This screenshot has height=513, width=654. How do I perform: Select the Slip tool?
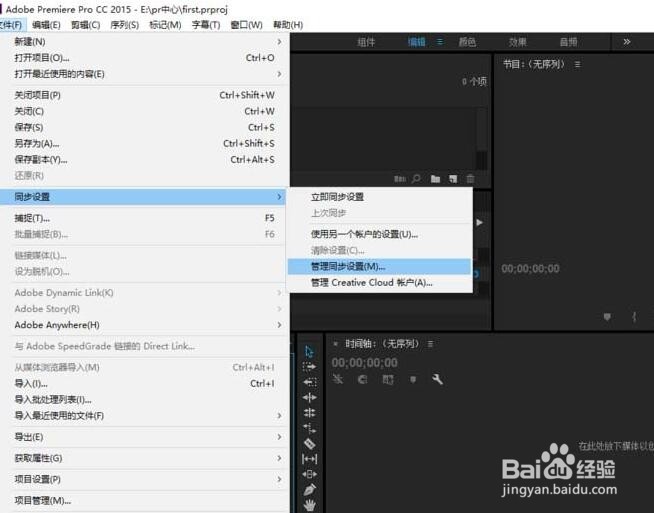[x=309, y=459]
